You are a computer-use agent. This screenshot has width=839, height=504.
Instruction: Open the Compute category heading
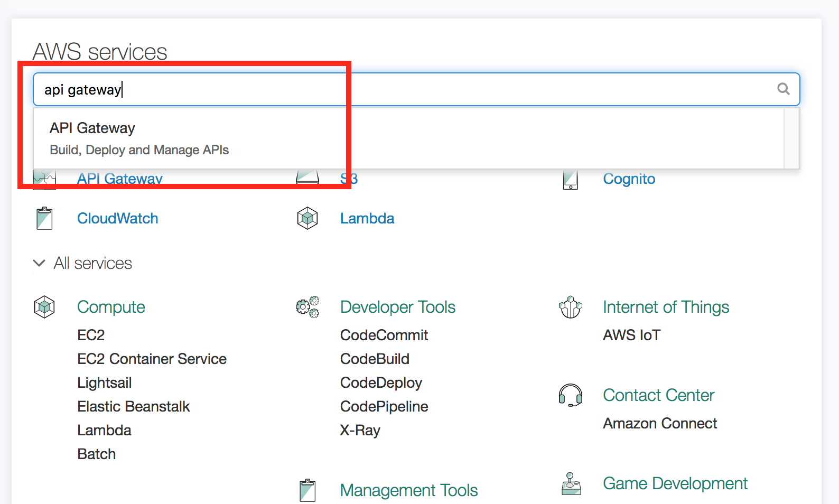point(111,307)
